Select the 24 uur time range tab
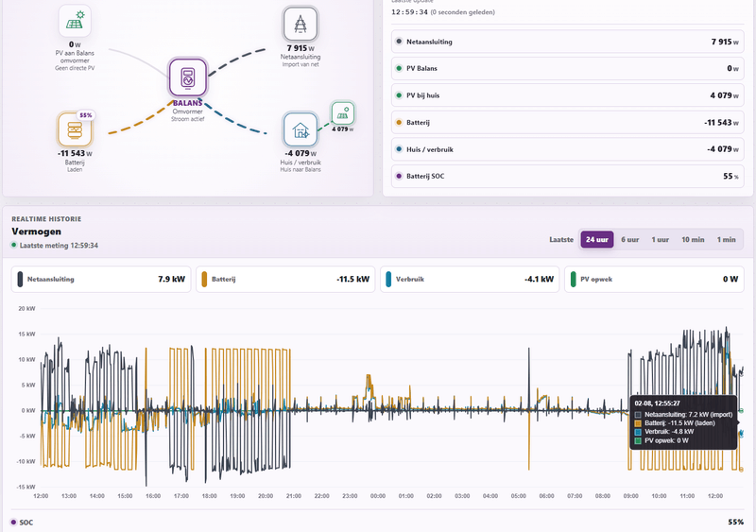756x532 pixels. [597, 239]
